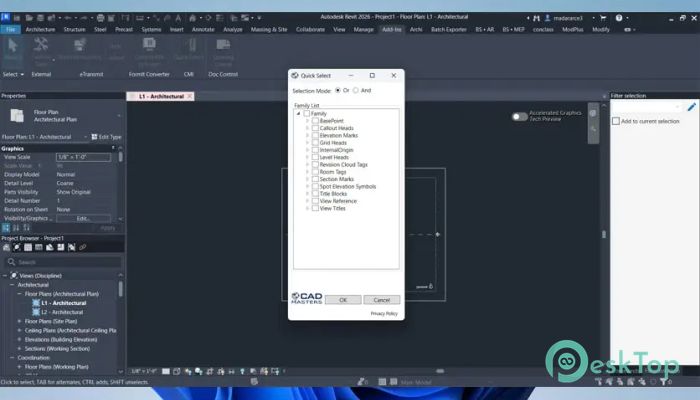Click the Visual Style icon in view control bar

[177, 371]
